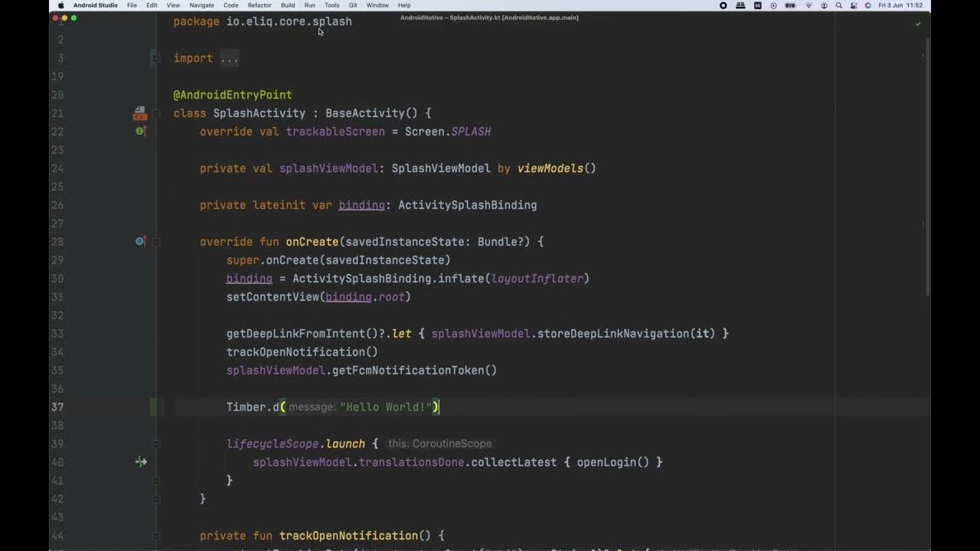The width and height of the screenshot is (980, 551).
Task: Collapse the lifecycleScope.launch block on line 39
Action: [155, 444]
